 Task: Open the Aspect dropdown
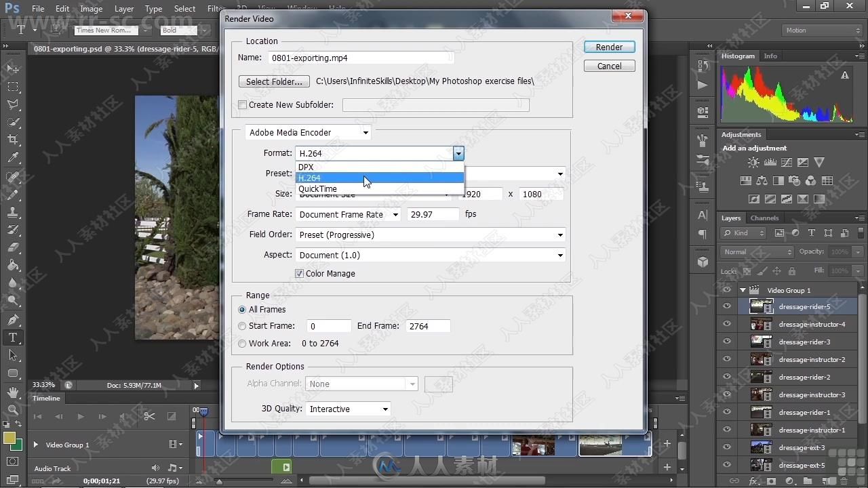[431, 255]
